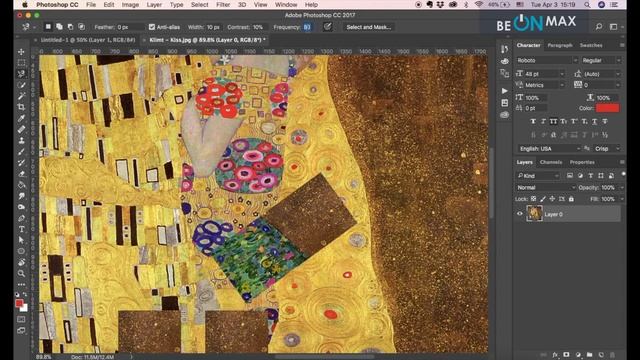
Task: Select the Rectangular Marquee tool
Action: click(x=21, y=63)
